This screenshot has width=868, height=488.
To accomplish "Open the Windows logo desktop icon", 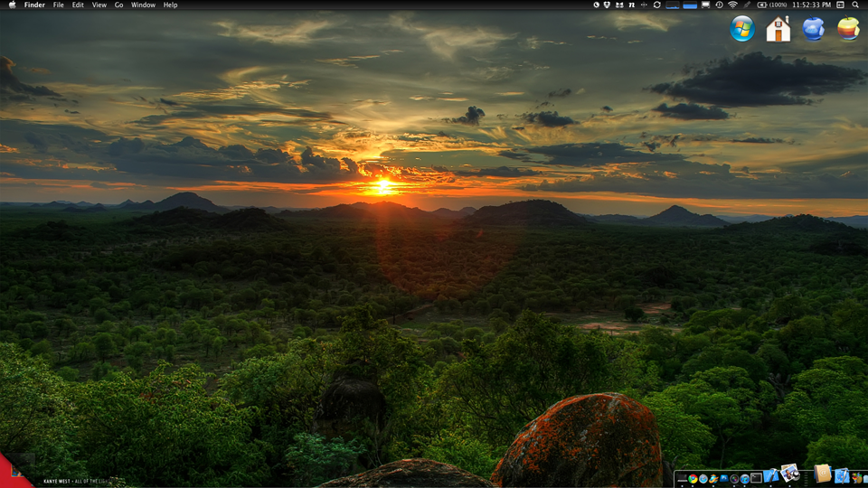I will 742,28.
